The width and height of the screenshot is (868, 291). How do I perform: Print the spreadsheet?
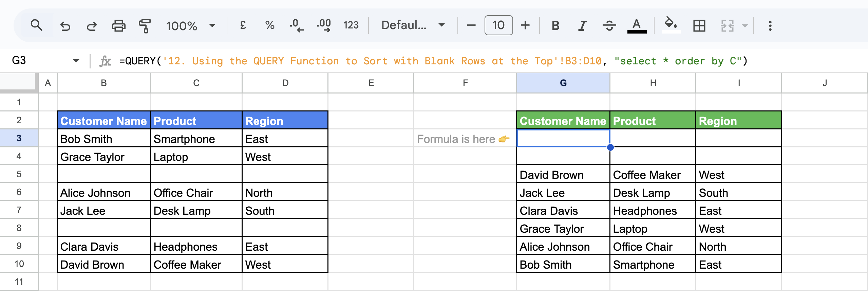pos(118,26)
